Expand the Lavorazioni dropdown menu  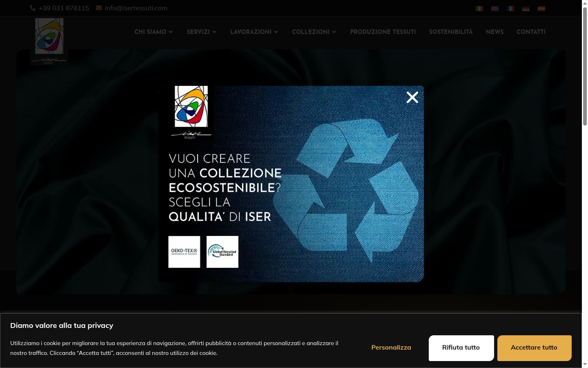click(x=254, y=32)
